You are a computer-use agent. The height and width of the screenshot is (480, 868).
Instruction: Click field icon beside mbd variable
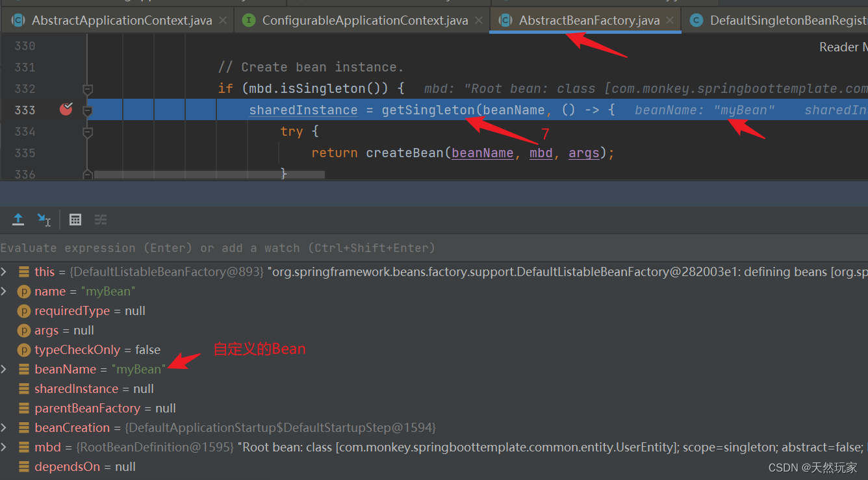(x=24, y=447)
